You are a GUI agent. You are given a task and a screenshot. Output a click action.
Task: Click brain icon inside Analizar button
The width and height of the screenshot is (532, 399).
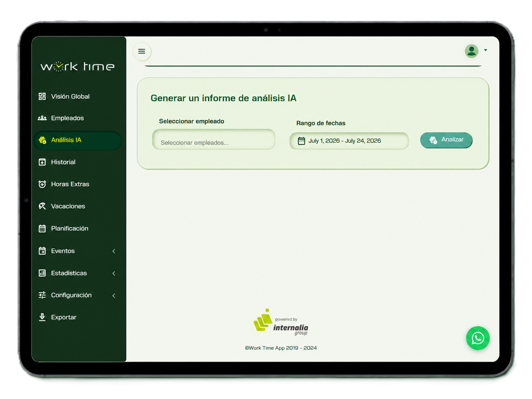[433, 140]
